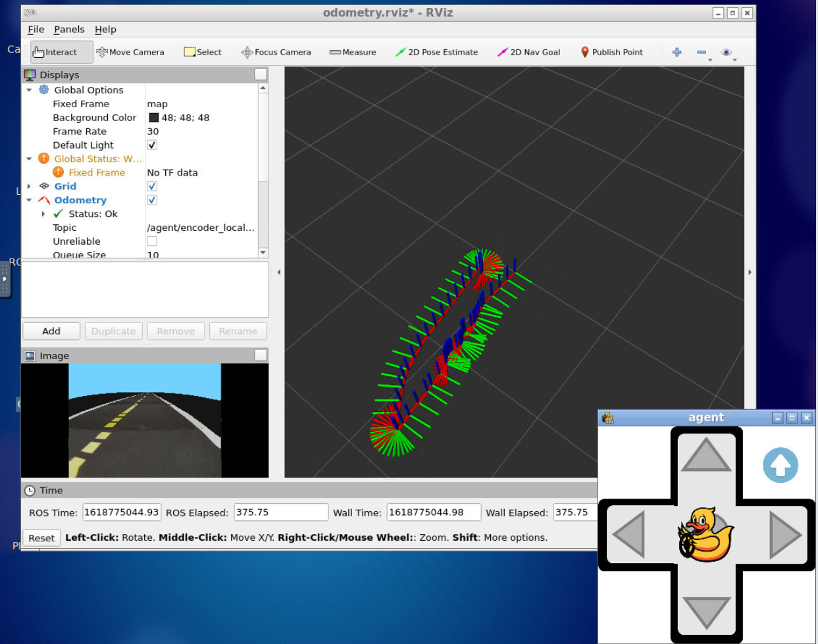Uncheck the Odometry display checkbox
This screenshot has width=818, height=644.
click(152, 200)
